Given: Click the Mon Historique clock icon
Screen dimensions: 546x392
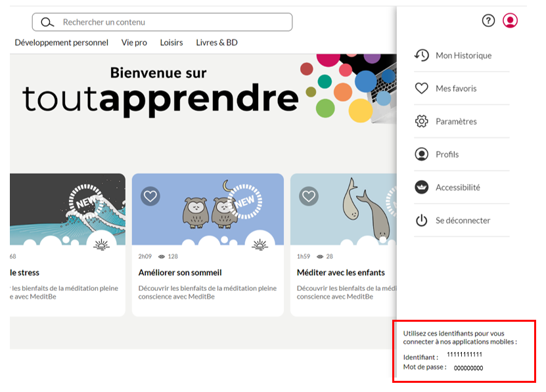Looking at the screenshot, I should (x=422, y=55).
